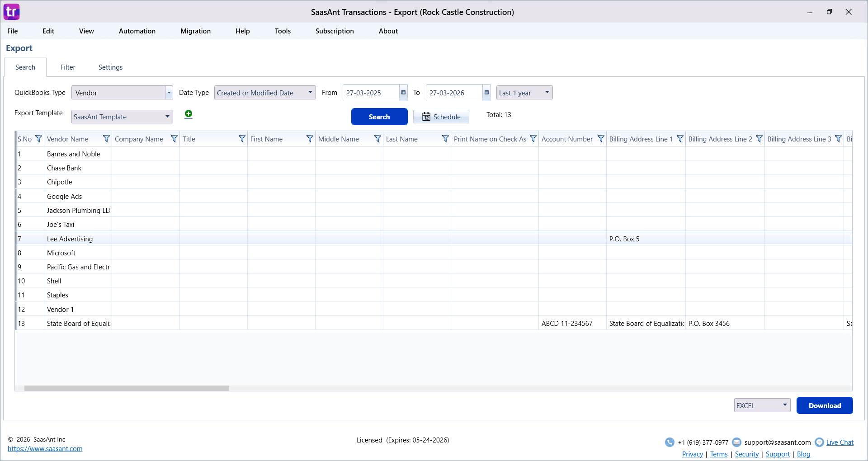Image resolution: width=868 pixels, height=461 pixels.
Task: Filter the Billing Address Line 2 column
Action: tap(759, 139)
